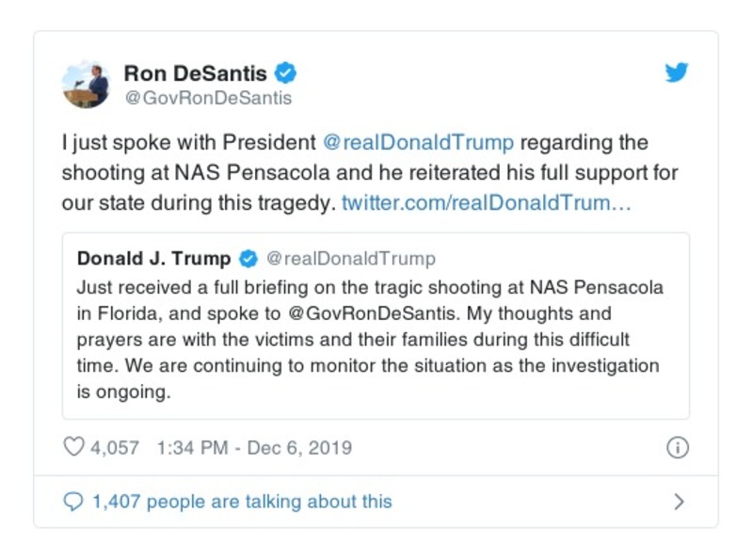Visit the @GovRonDeSantis handle under the name
This screenshot has width=752, height=560.
(x=207, y=98)
